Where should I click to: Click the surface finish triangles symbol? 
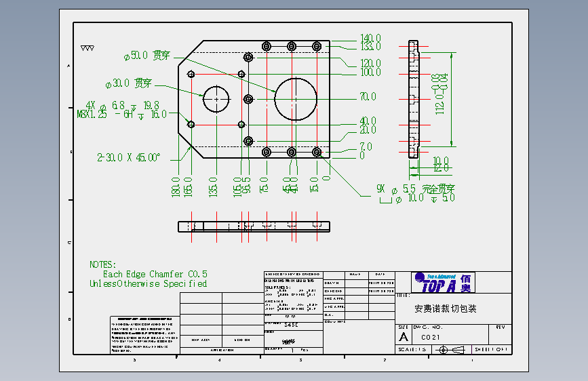coord(87,48)
